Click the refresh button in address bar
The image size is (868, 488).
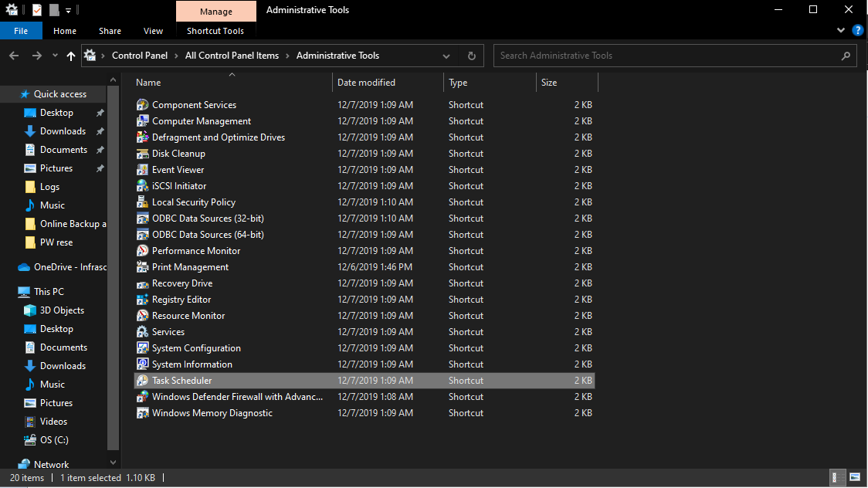(472, 56)
